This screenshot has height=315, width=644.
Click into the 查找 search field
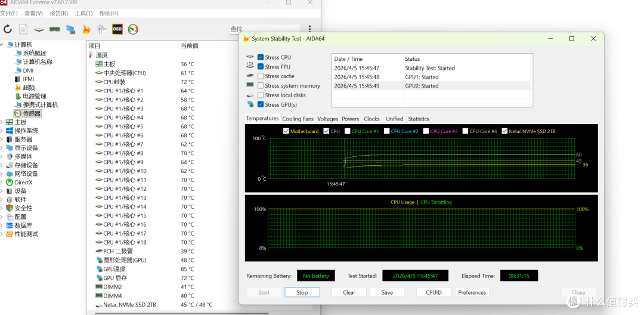264,29
